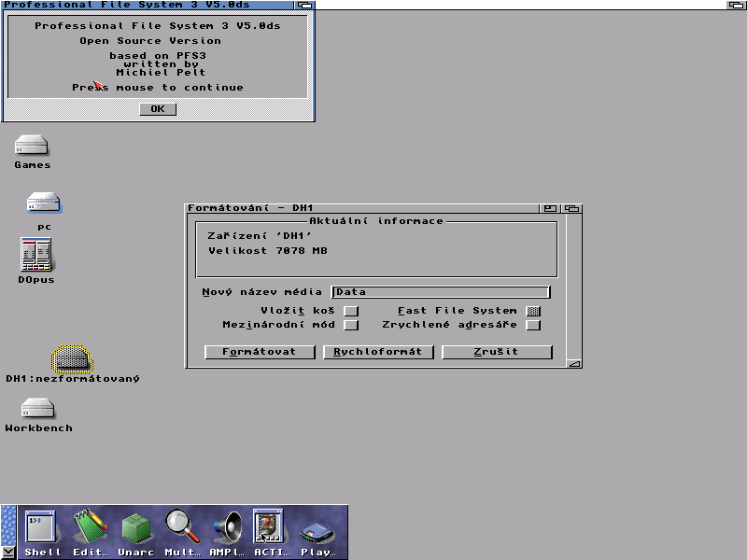
Task: Toggle the Fast File System checkbox
Action: [533, 311]
